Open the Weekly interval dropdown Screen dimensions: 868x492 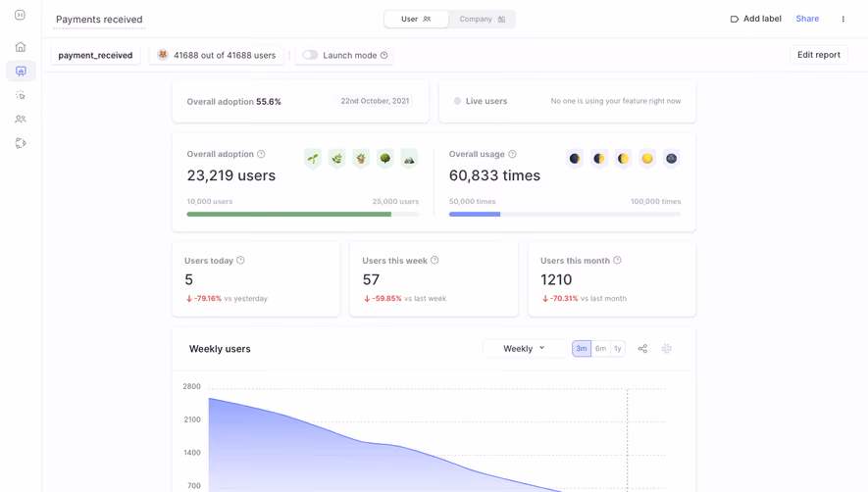(x=524, y=349)
